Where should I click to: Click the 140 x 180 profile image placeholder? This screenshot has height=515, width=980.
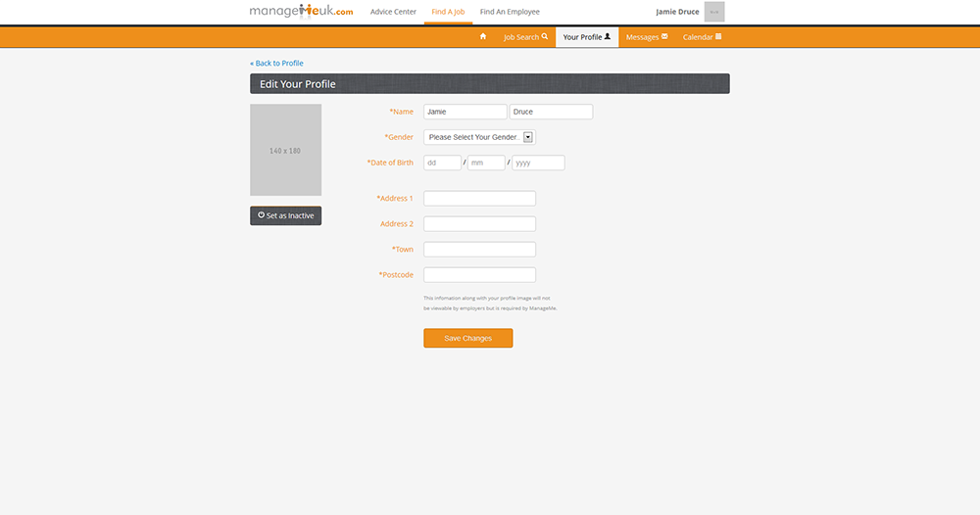click(285, 150)
